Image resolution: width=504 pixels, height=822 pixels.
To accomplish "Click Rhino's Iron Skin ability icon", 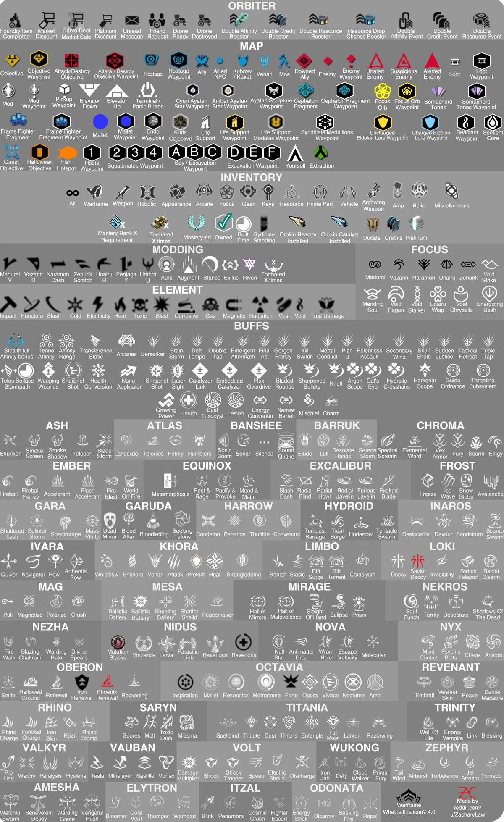I will click(51, 722).
